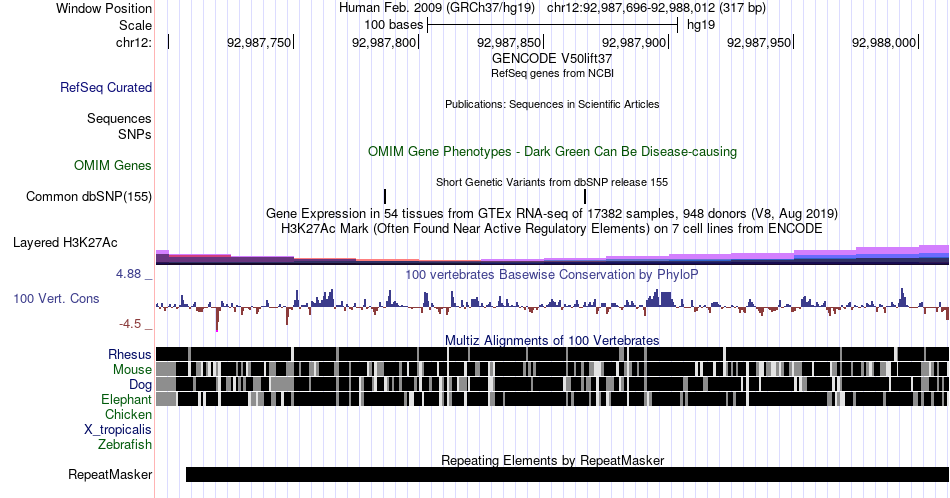Click the Zebrafish alignment label
The width and height of the screenshot is (950, 498).
tap(125, 445)
